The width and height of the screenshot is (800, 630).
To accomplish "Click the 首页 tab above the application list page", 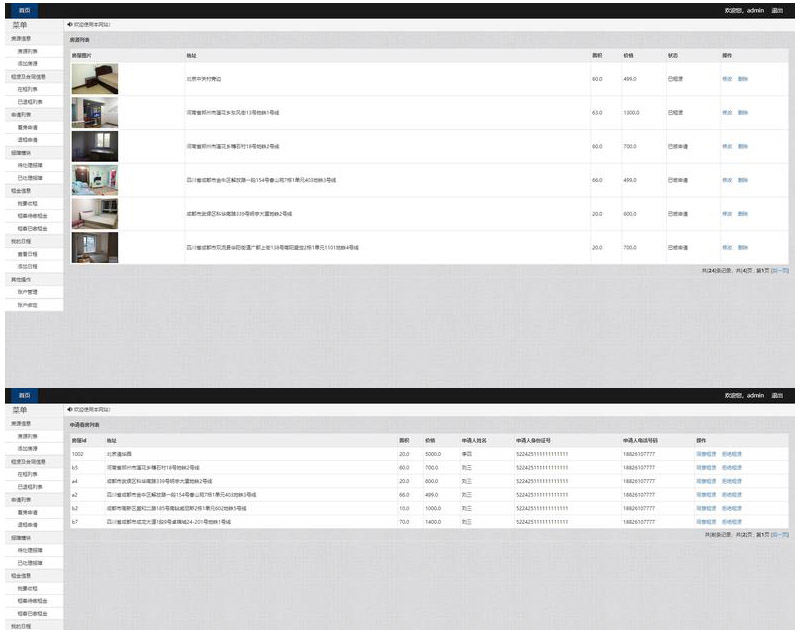I will pyautogui.click(x=24, y=395).
